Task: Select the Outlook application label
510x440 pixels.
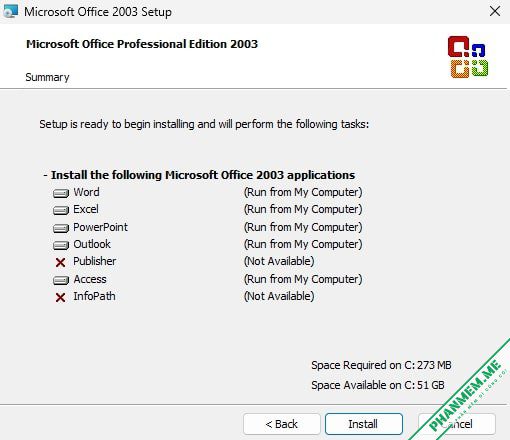Action: pos(92,244)
